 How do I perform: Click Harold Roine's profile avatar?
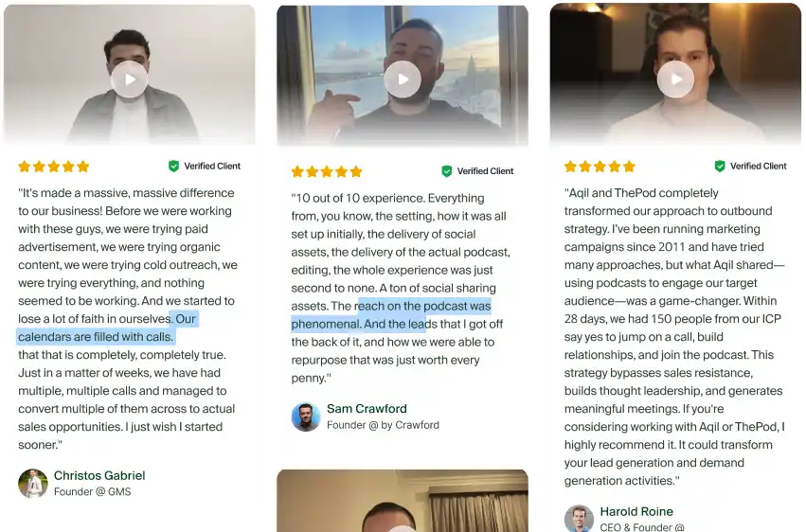(x=579, y=518)
